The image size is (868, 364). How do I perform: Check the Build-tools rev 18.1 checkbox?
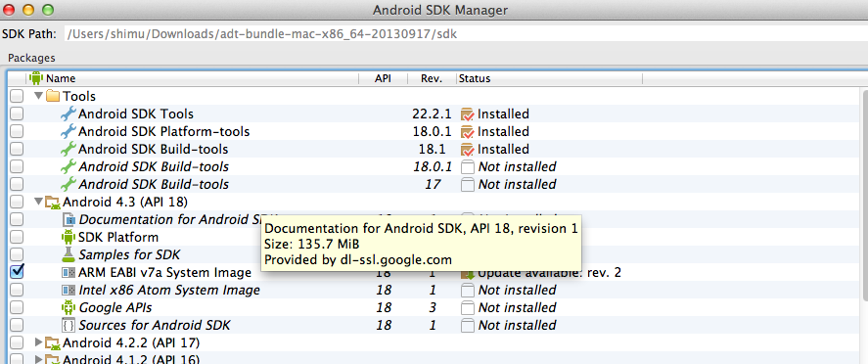coord(17,149)
